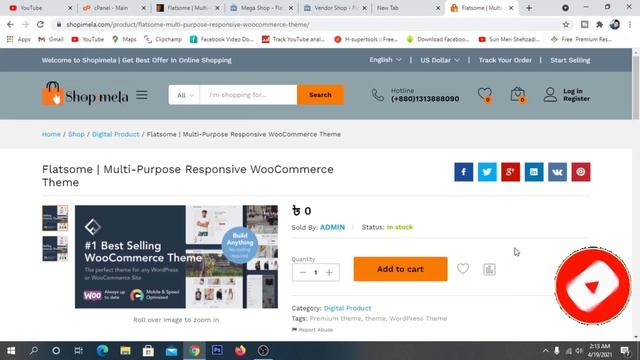This screenshot has width=640, height=360.
Task: Go to Shop breadcrumb
Action: (x=76, y=134)
